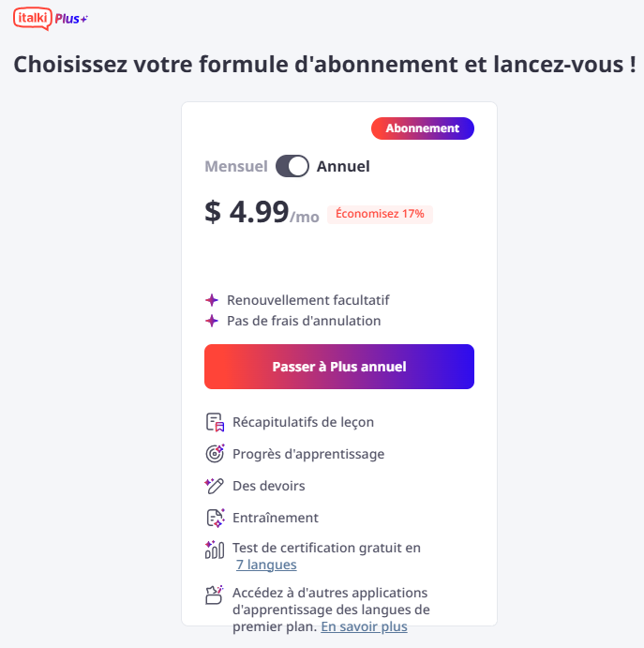Click sparkle icon beside Pas de frais d'annulation
Viewport: 644px width, 648px height.
(212, 321)
